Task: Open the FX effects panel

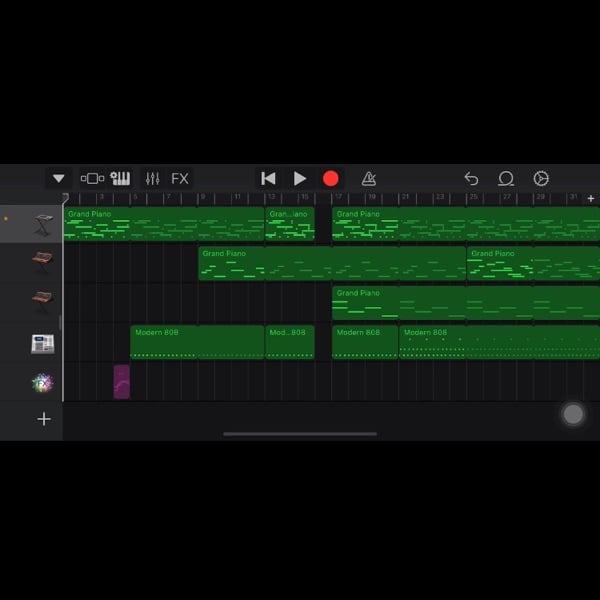Action: pos(180,178)
